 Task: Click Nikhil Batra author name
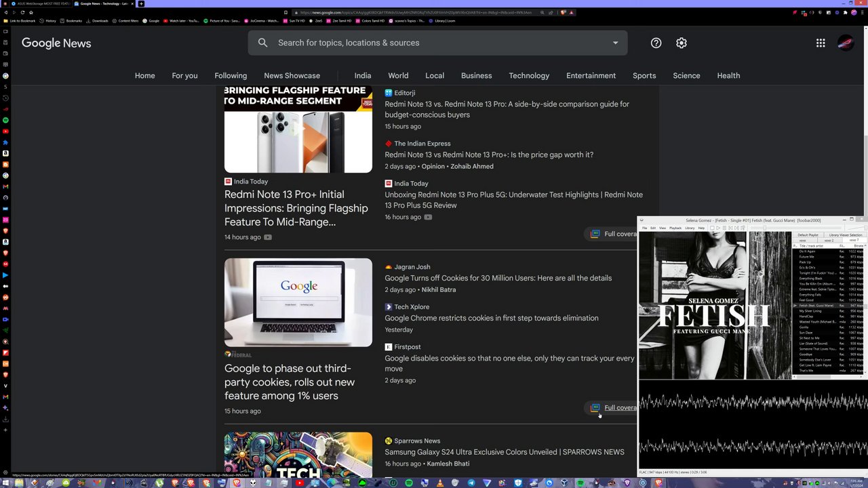point(438,289)
